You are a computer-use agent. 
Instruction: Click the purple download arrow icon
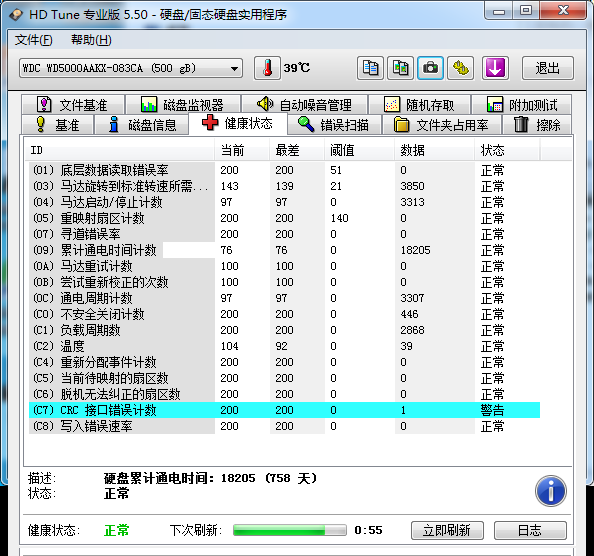495,68
